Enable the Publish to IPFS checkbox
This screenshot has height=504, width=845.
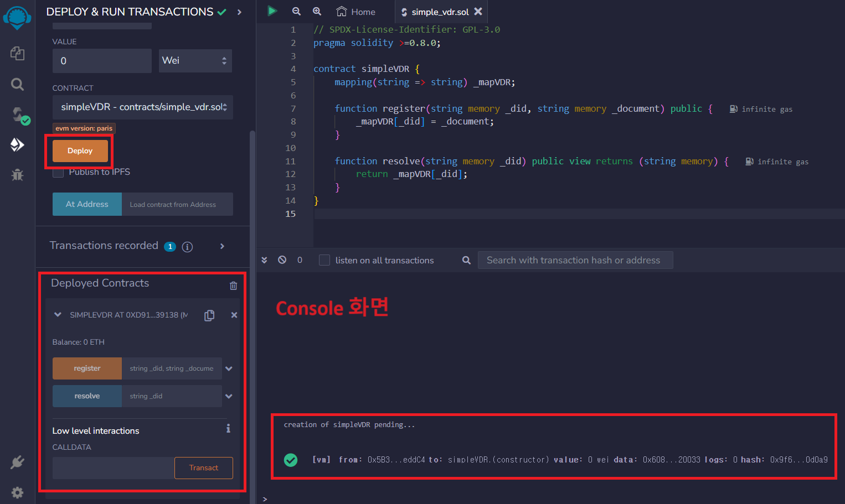pos(58,172)
